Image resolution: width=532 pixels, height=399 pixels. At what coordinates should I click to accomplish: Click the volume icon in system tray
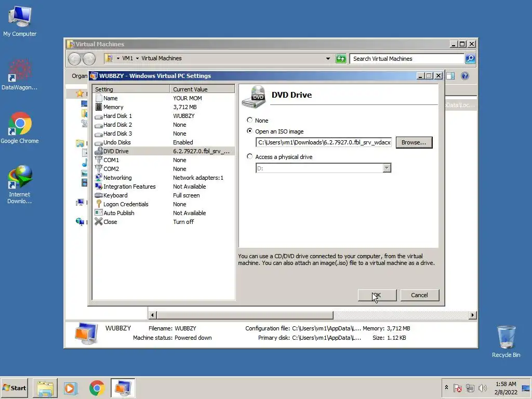click(x=482, y=388)
